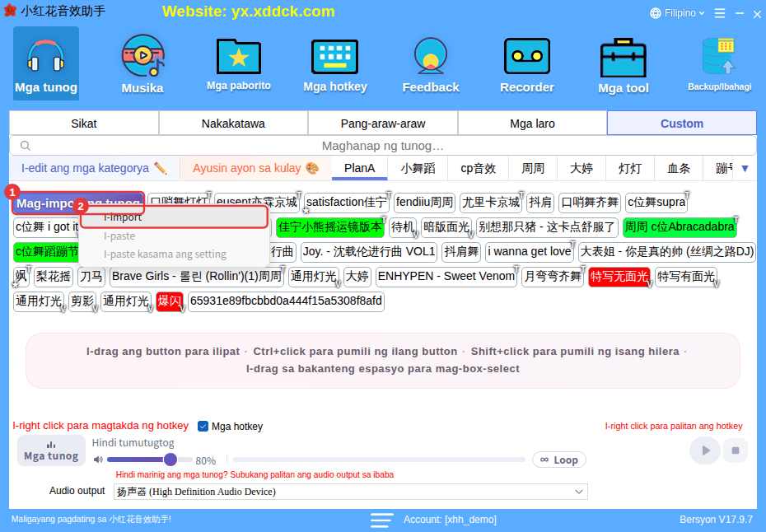Viewport: 766px width, 532px height.
Task: Click I-edit ang mga kategorya
Action: pyautogui.click(x=94, y=169)
